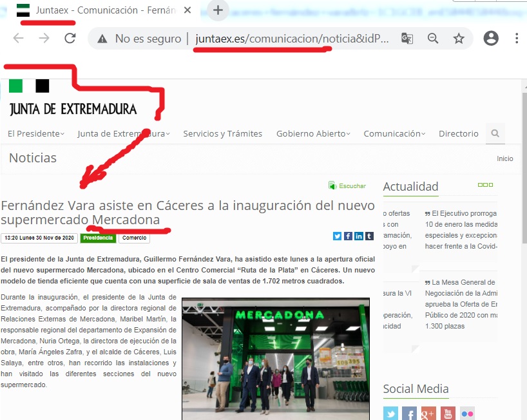Reload the page

[70, 39]
